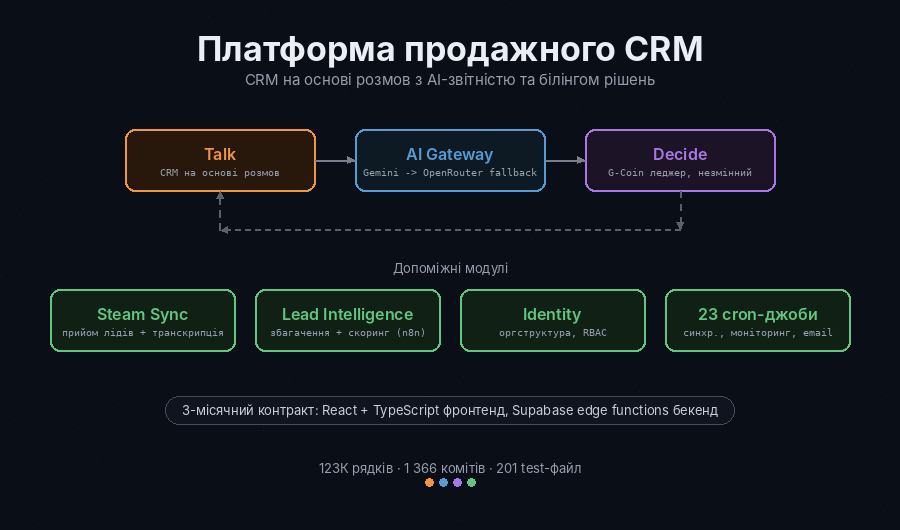
Task: Click 'прийом лідів + транскрипція' caption
Action: click(x=143, y=333)
